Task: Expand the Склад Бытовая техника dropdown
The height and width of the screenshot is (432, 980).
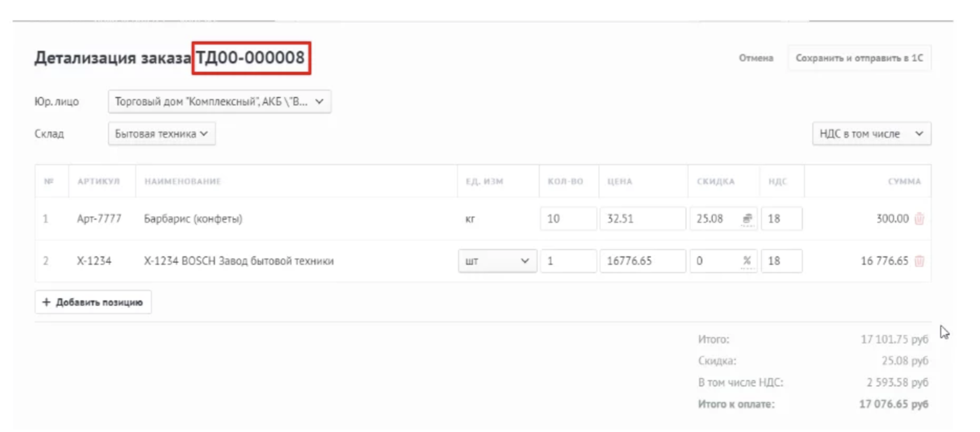Action: tap(162, 134)
